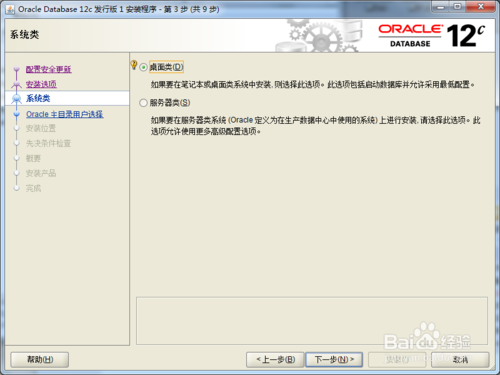Go to the 安装选项 step link
This screenshot has width=500, height=375.
pyautogui.click(x=41, y=84)
